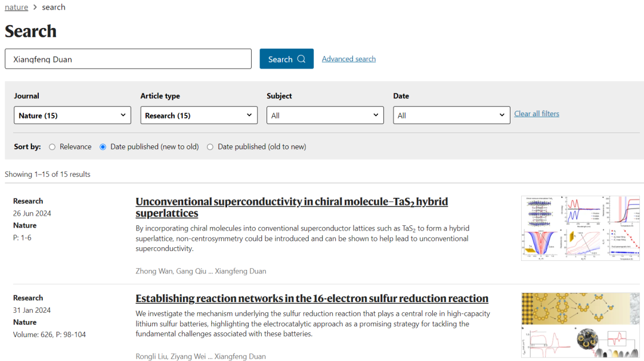Expand the Subject filter dropdown
Screen dimensions: 644x361
point(325,116)
